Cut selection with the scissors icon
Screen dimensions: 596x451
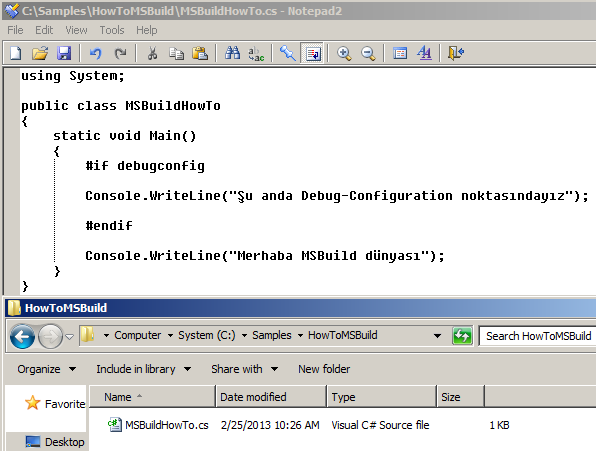(x=152, y=53)
